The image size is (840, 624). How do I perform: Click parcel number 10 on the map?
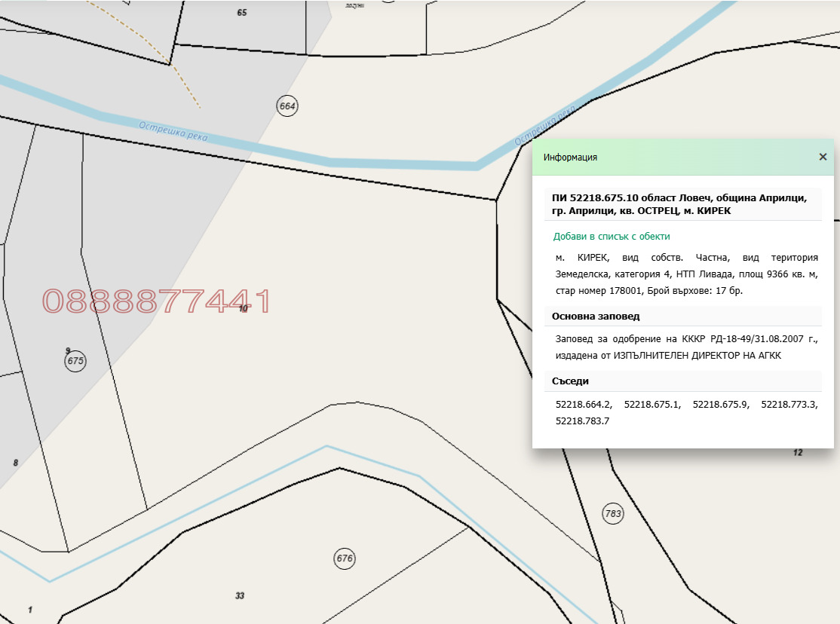[243, 308]
